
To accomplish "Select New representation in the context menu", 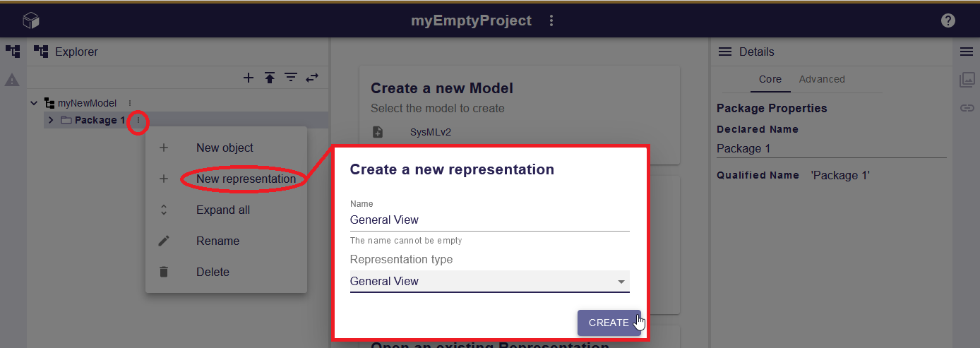I will coord(246,179).
